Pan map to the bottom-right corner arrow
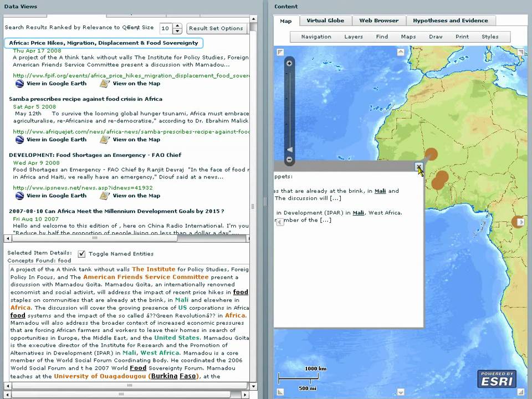Image resolution: width=532 pixels, height=399 pixels. coord(521,392)
